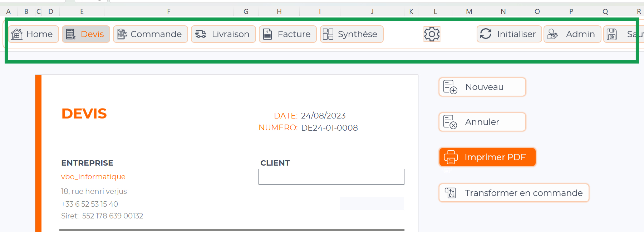Click the save floppy disk icon
The width and height of the screenshot is (644, 232).
612,34
